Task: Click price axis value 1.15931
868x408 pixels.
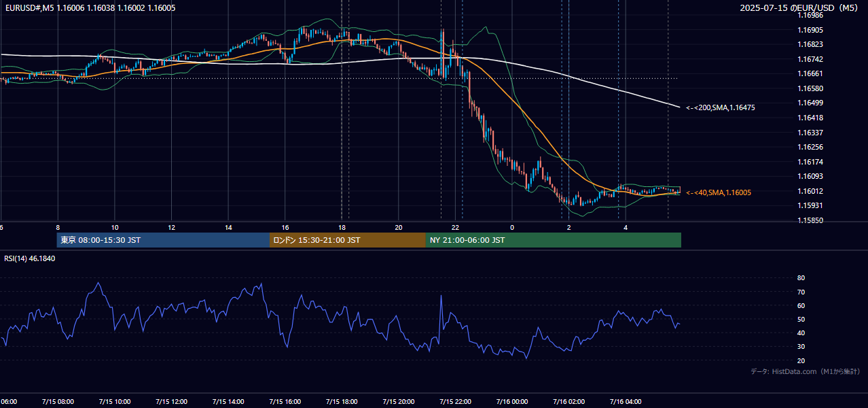Action: click(x=810, y=205)
